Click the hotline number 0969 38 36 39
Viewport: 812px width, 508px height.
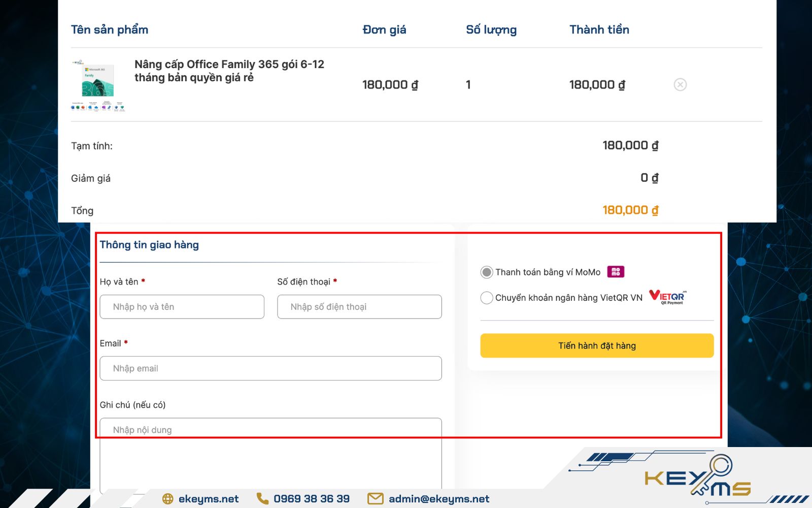coord(312,499)
